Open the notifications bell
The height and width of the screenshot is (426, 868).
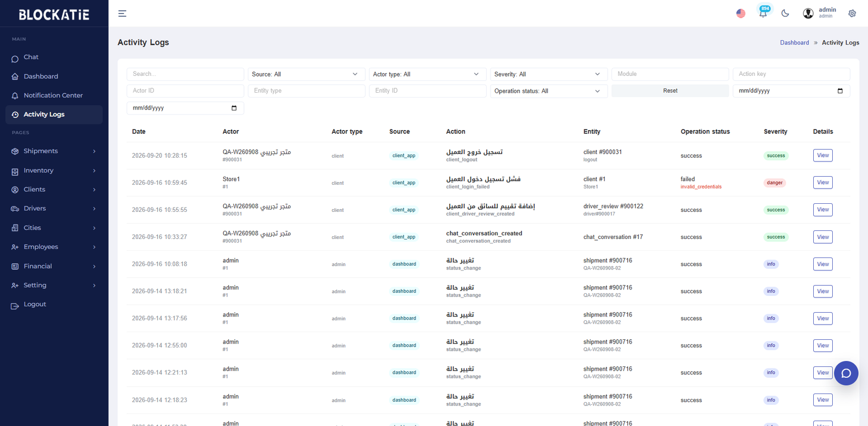click(x=763, y=13)
